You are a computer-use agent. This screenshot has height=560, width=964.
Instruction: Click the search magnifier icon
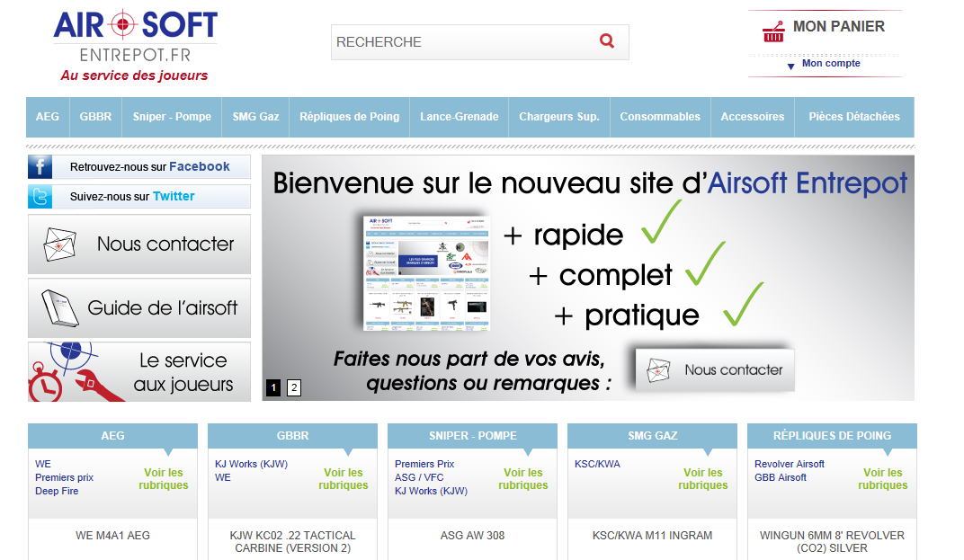(x=607, y=40)
